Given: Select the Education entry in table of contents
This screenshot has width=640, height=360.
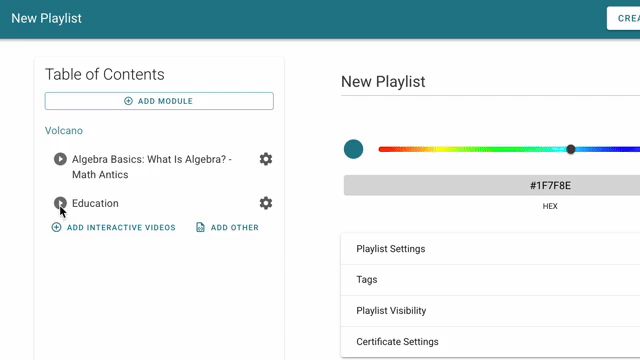Looking at the screenshot, I should [x=95, y=203].
